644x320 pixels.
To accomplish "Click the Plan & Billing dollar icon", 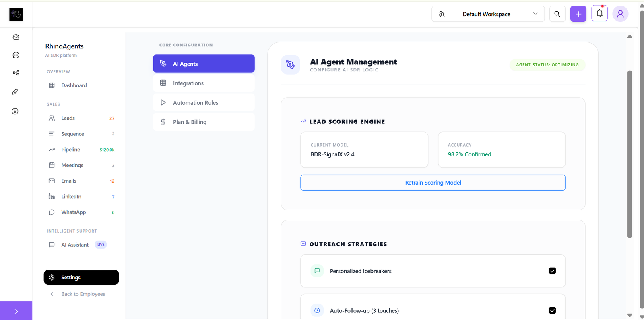I will [163, 122].
